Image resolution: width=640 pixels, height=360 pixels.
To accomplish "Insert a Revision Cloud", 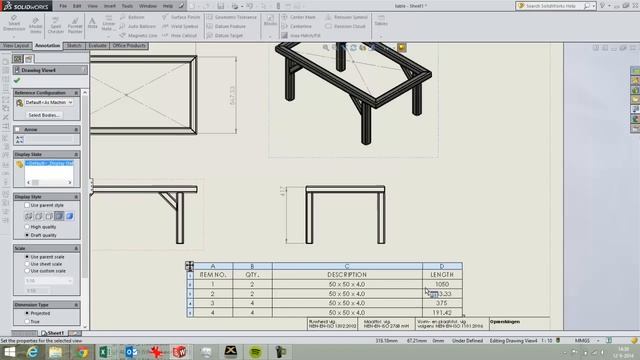I will (345, 26).
